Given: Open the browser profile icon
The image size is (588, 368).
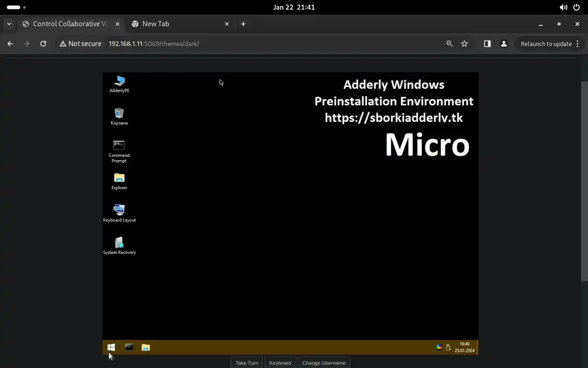Looking at the screenshot, I should point(504,44).
